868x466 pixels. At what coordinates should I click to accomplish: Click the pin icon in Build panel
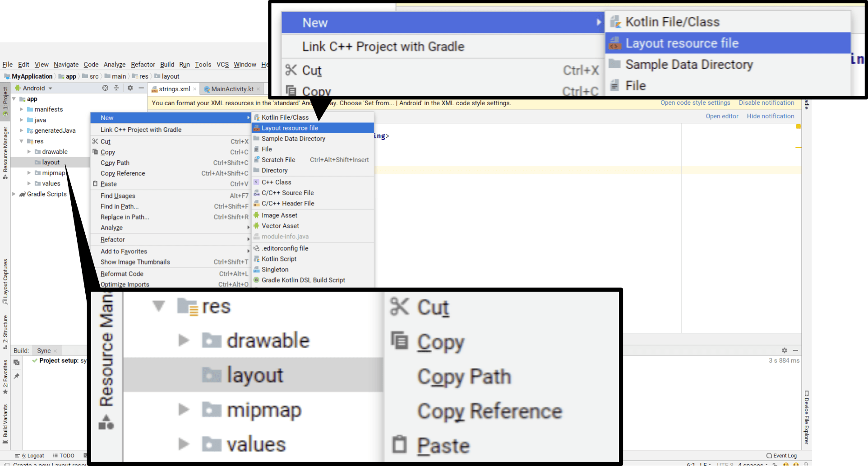coord(17,376)
